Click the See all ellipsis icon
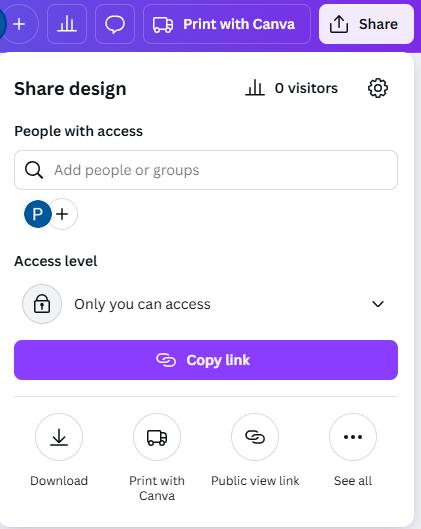The image size is (421, 529). 353,437
